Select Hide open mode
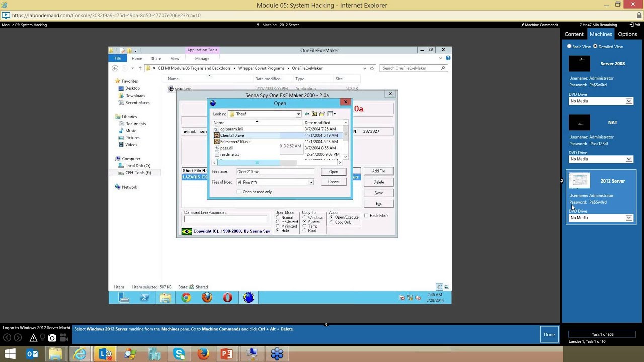This screenshot has height=362, width=644. pyautogui.click(x=278, y=230)
